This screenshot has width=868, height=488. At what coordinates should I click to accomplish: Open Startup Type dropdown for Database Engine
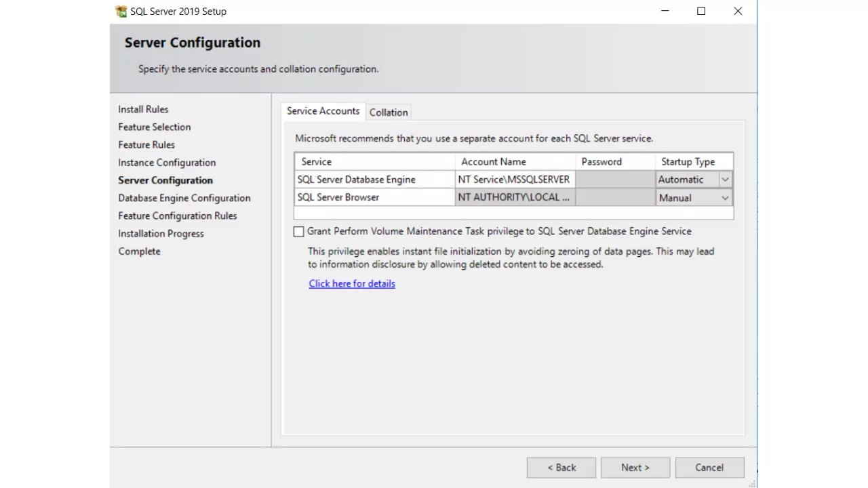click(725, 180)
